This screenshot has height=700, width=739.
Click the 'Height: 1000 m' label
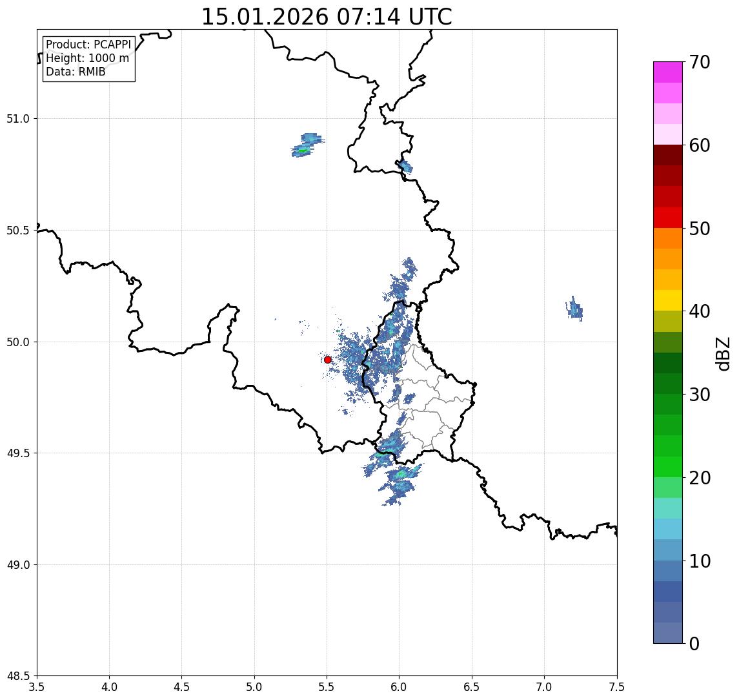click(87, 58)
